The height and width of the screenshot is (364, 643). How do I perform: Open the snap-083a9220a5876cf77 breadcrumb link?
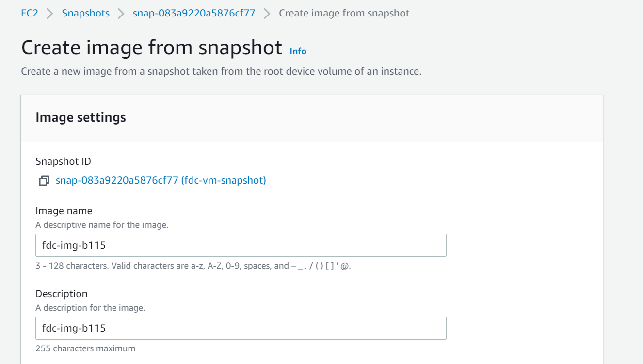coord(194,13)
